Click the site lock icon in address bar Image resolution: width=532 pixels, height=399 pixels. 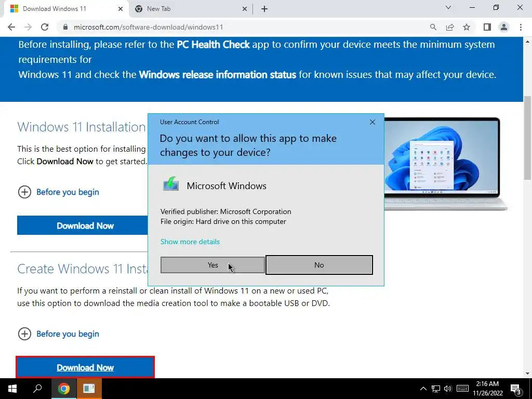click(x=65, y=27)
